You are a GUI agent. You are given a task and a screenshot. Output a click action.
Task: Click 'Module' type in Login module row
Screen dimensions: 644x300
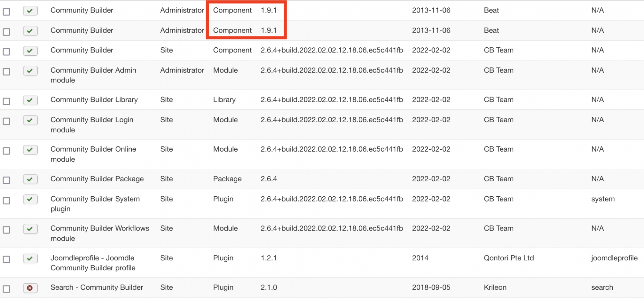pos(225,120)
